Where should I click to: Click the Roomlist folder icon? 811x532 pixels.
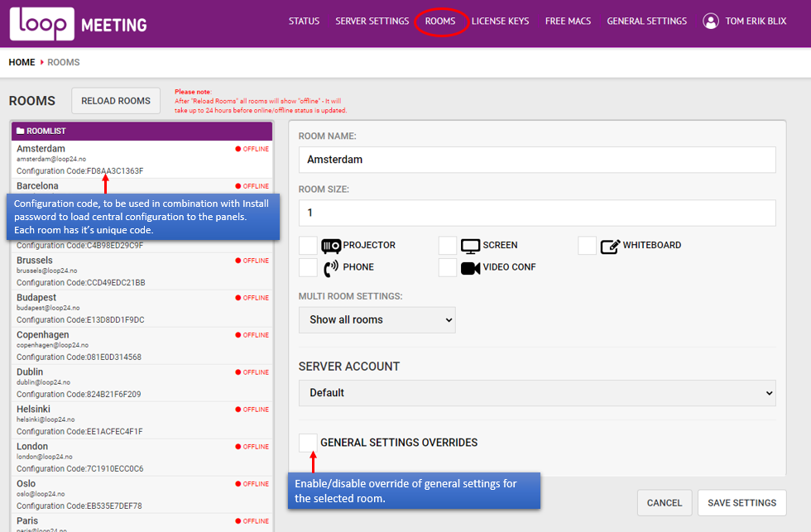pos(21,132)
